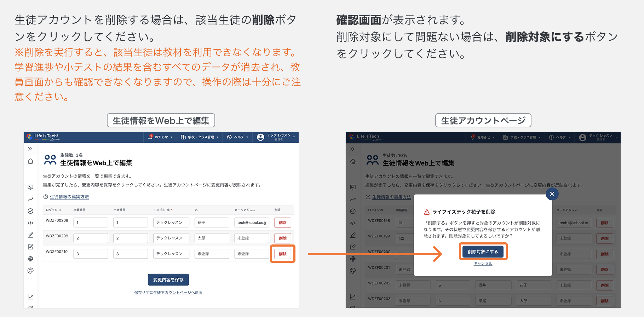Open the edit-note icon in right screenshot sidebar

click(353, 247)
